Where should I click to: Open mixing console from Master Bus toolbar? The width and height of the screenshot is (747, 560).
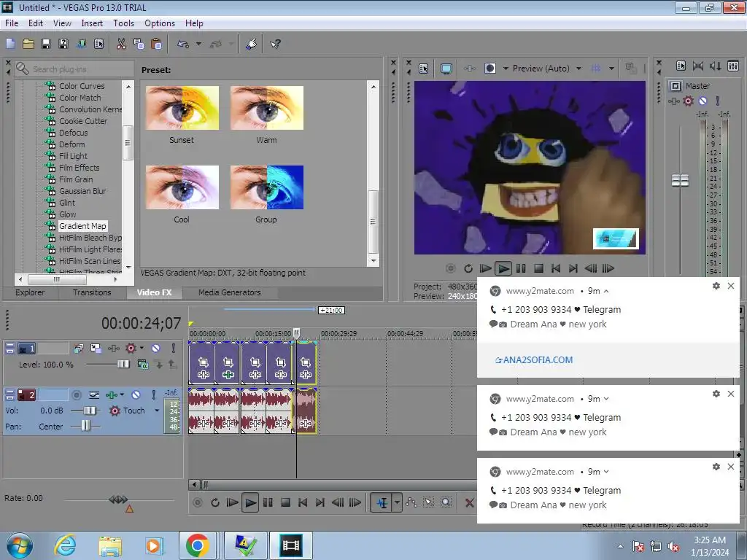(x=733, y=66)
